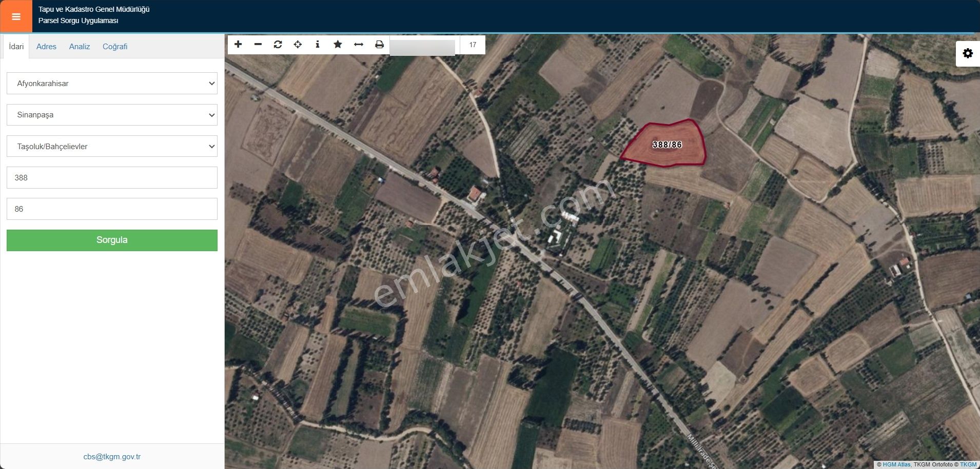The height and width of the screenshot is (469, 980).
Task: Activate the center location tool
Action: pos(299,45)
